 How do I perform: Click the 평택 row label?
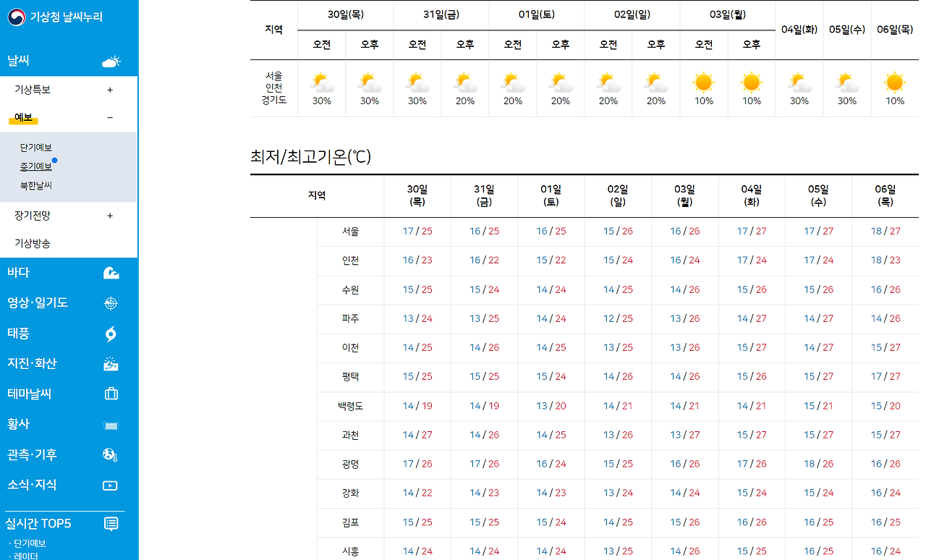pos(350,376)
